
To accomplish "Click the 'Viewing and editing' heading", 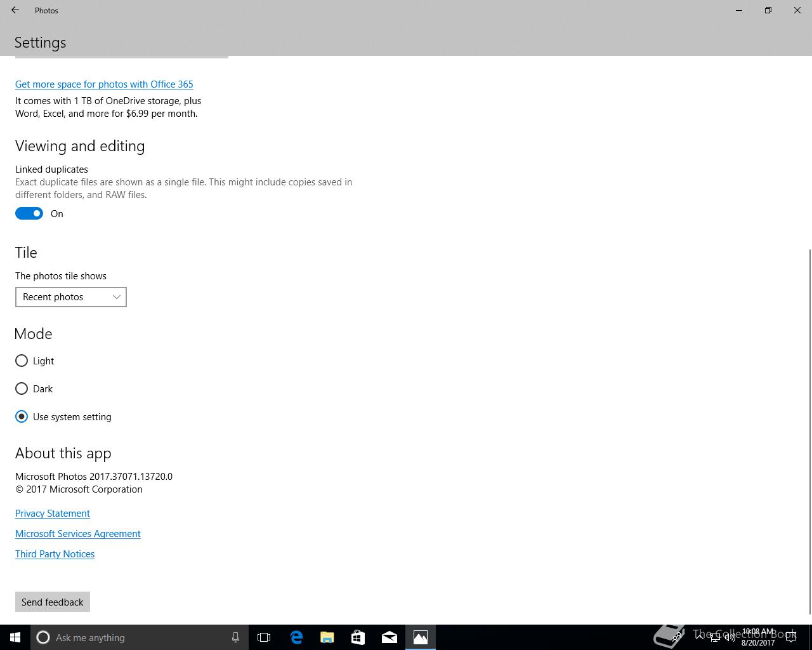I will 80,146.
